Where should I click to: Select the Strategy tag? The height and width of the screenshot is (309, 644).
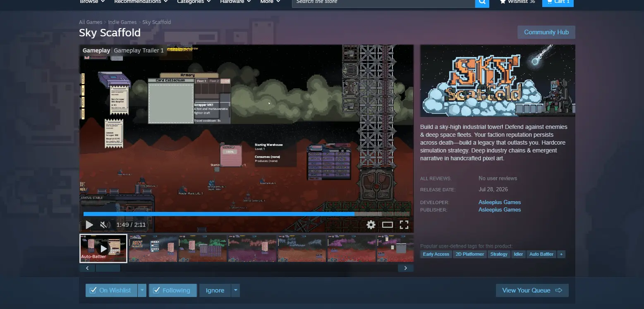[499, 254]
